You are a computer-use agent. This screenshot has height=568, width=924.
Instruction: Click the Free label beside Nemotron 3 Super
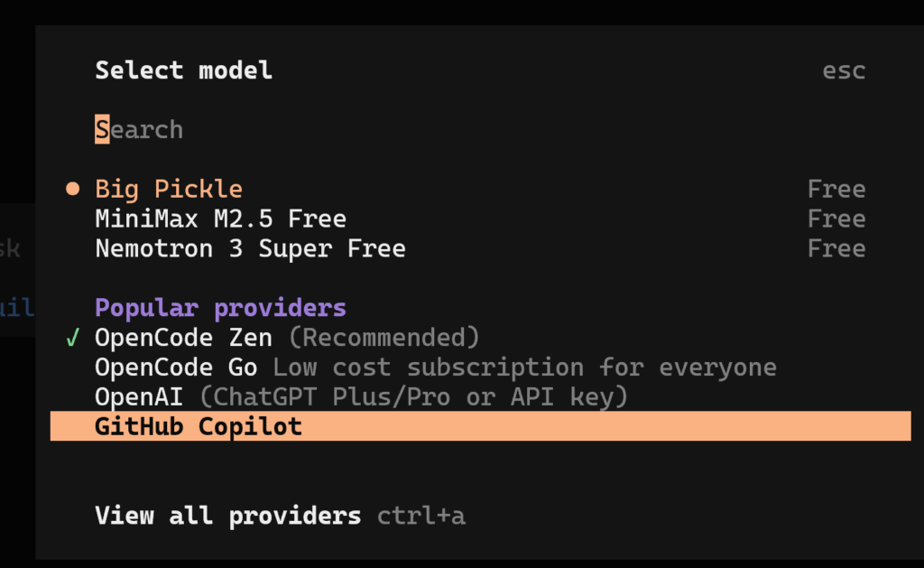(836, 247)
